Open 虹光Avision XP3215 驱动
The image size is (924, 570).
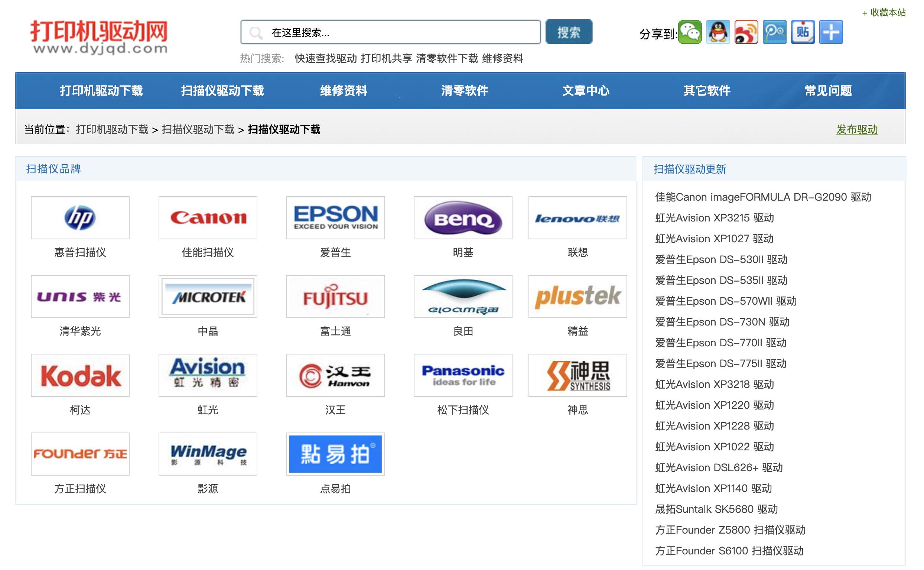coord(715,217)
